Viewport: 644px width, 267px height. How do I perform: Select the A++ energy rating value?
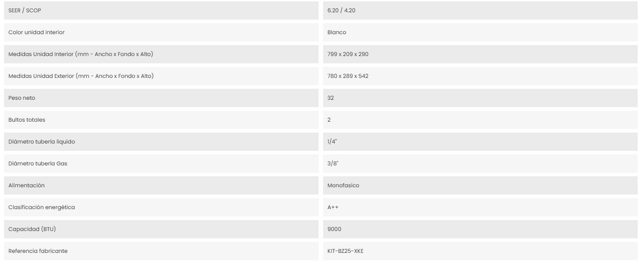(333, 207)
